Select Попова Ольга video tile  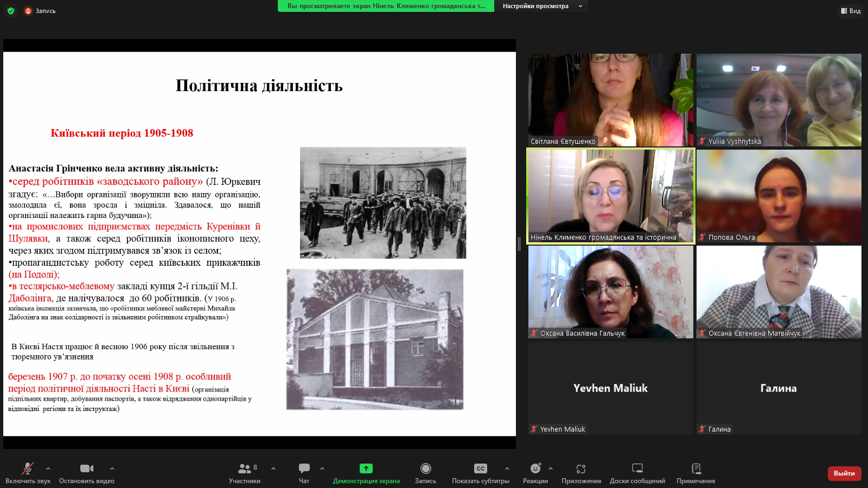[778, 196]
